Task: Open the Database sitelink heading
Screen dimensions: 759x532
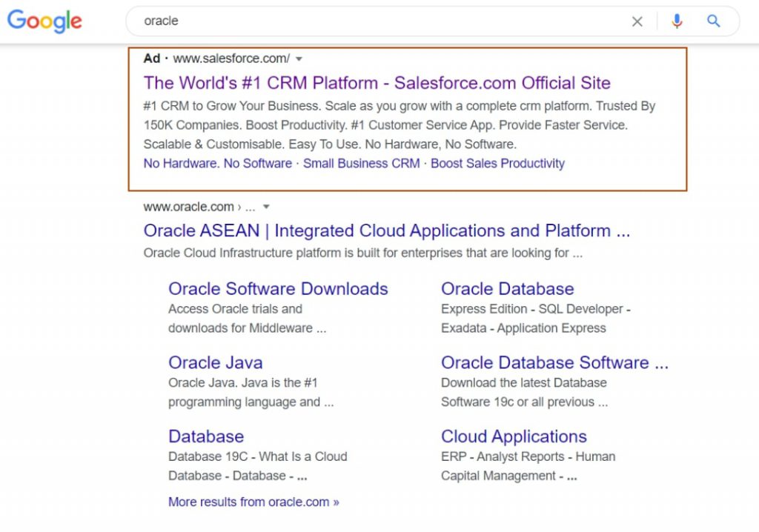Action: 206,436
